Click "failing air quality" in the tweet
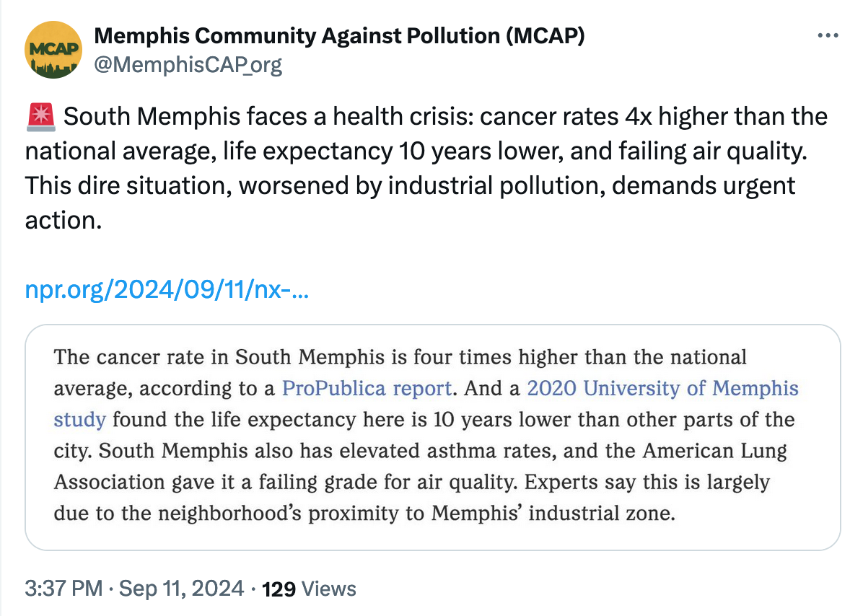850x616 pixels. coord(710,151)
